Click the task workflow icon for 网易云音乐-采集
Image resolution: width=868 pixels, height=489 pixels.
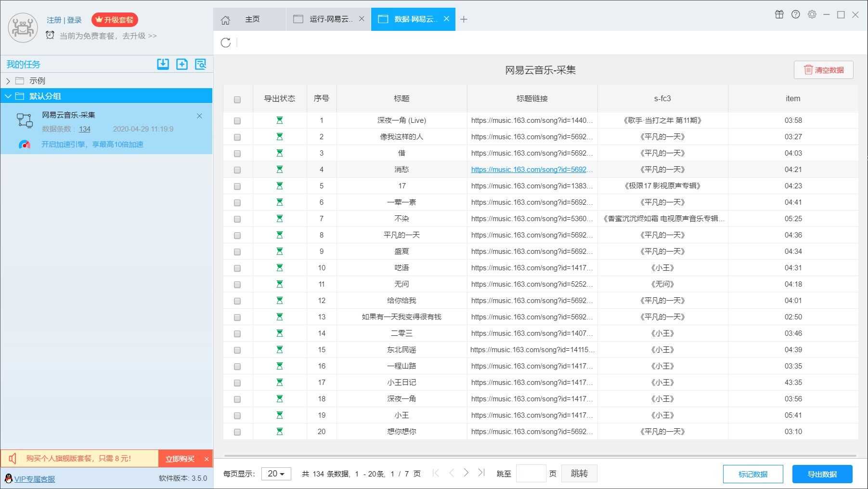point(25,120)
